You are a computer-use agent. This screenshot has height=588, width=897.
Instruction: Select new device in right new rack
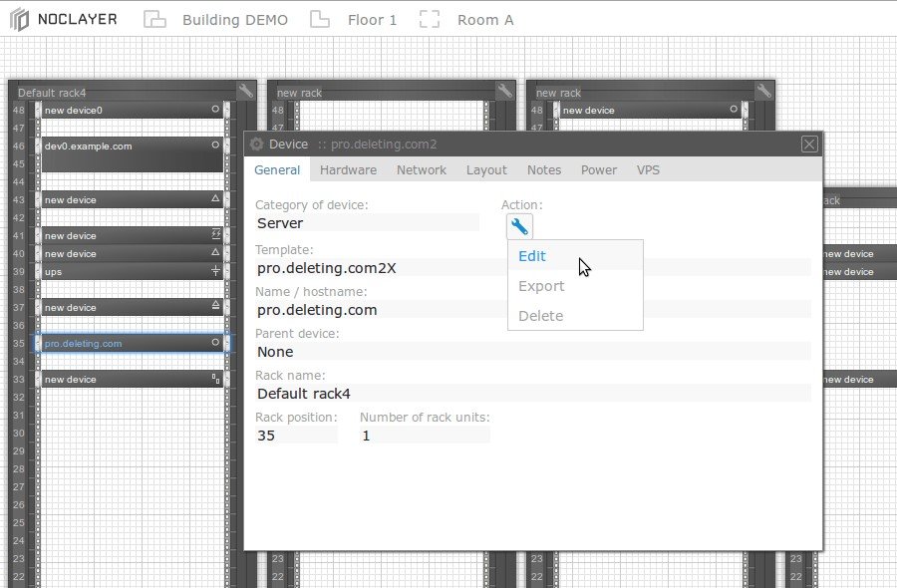point(650,110)
